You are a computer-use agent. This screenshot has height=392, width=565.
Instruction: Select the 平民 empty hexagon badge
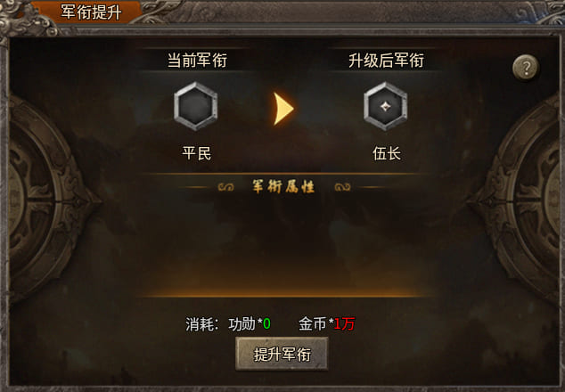coord(196,106)
